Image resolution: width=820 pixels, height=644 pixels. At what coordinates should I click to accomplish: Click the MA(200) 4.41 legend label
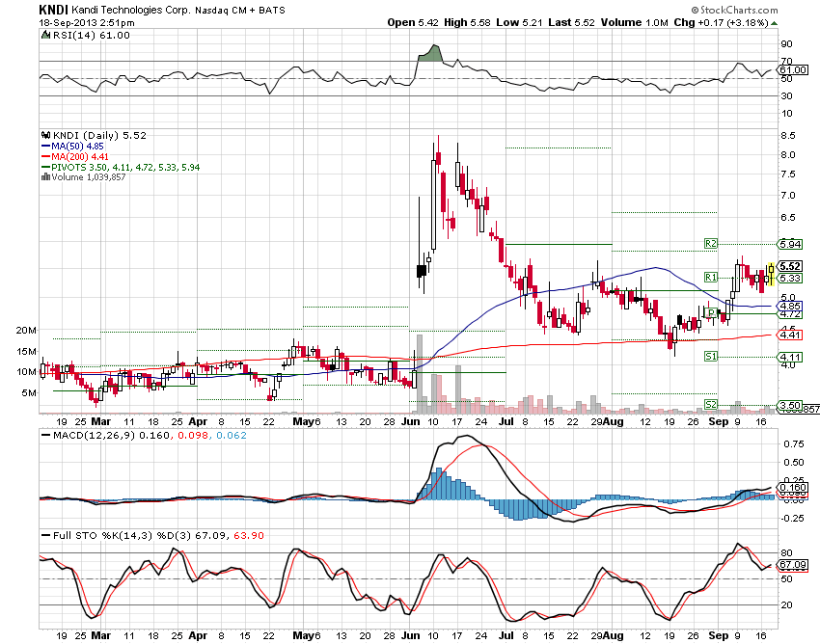click(80, 157)
